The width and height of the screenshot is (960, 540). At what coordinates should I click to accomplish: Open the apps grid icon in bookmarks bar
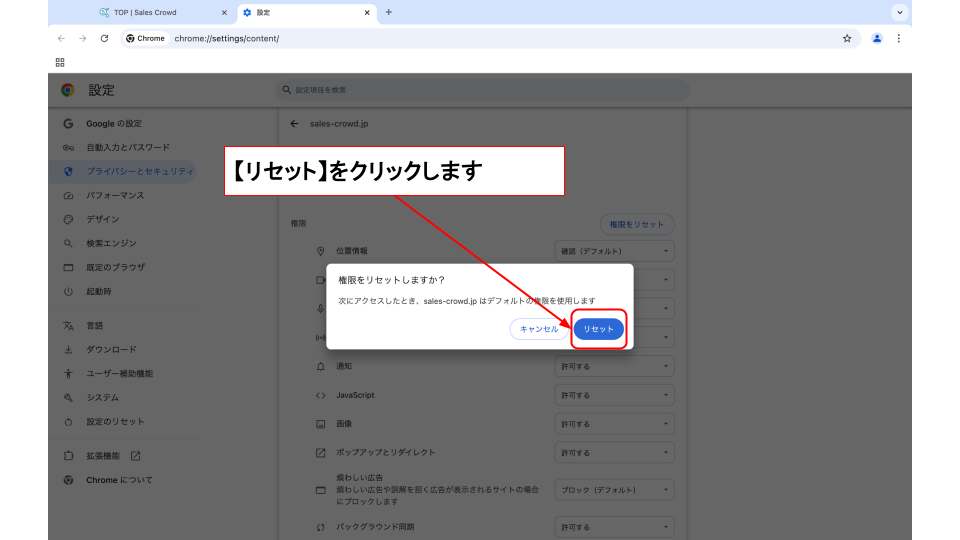click(x=60, y=62)
